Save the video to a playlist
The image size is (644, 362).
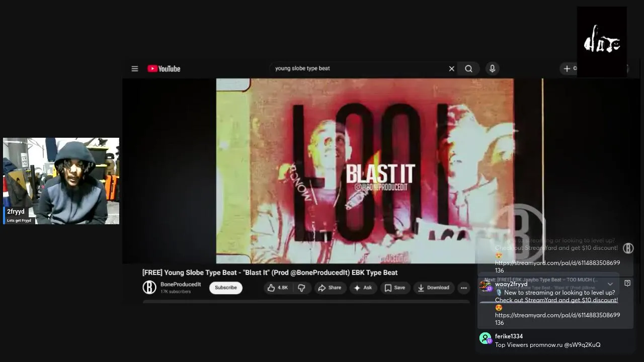pyautogui.click(x=395, y=288)
